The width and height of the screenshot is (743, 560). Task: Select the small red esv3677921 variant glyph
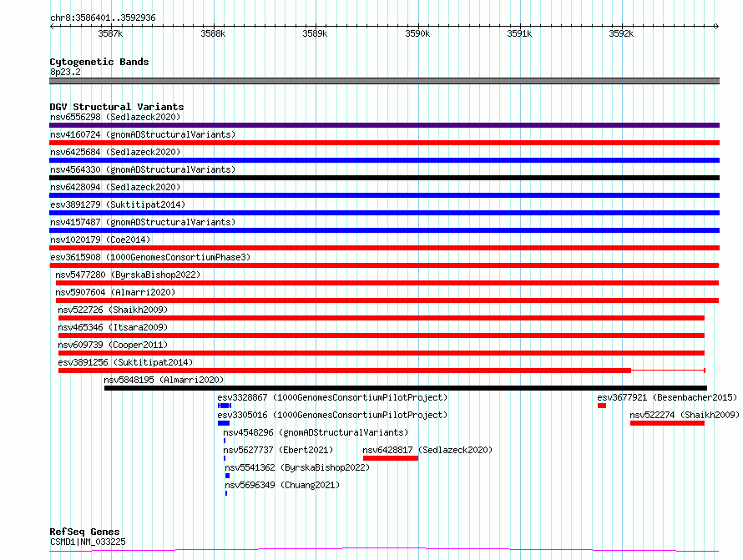(602, 406)
